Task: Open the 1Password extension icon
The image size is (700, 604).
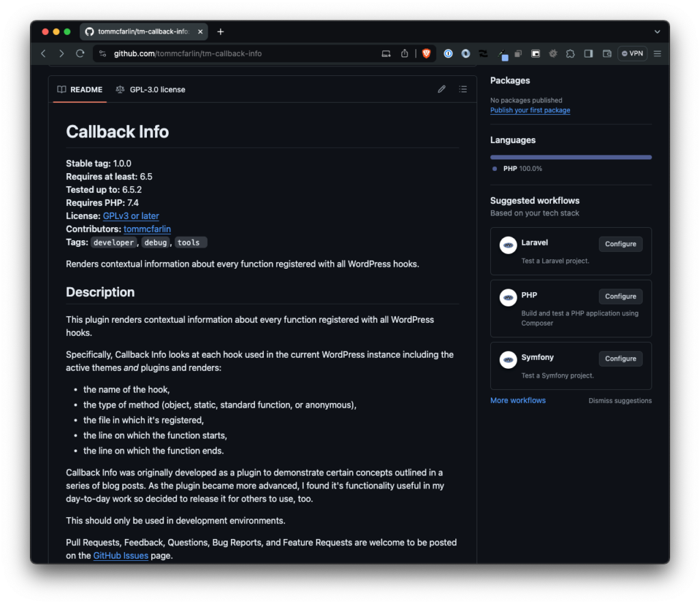Action: tap(448, 53)
